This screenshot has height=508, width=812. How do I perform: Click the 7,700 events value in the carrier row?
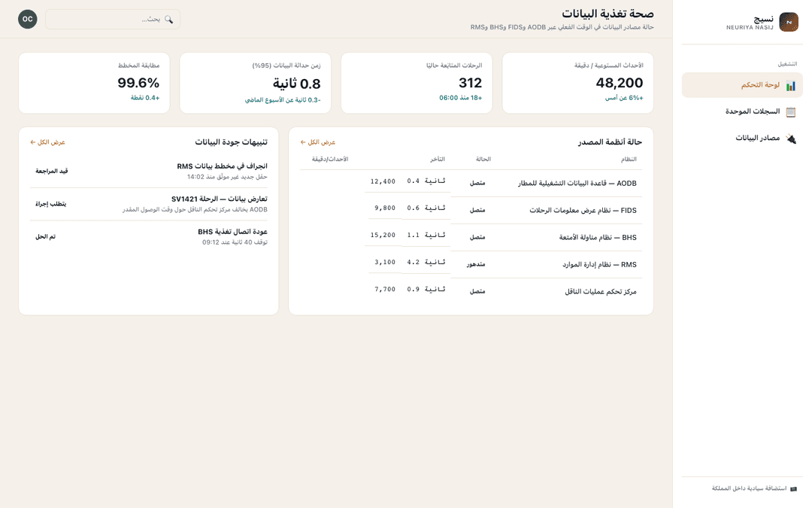pos(385,289)
